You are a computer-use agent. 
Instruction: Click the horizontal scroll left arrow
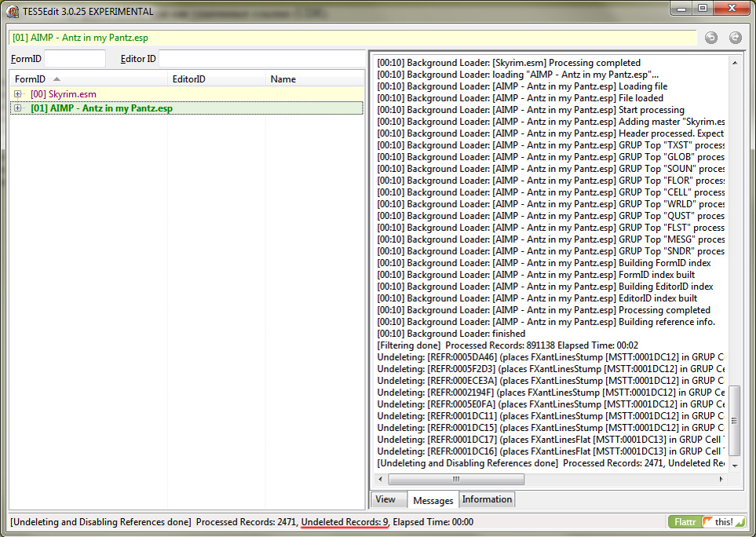click(x=381, y=479)
